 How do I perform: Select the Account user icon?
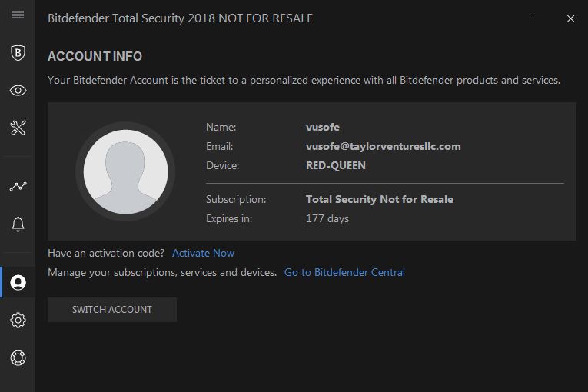[x=18, y=282]
